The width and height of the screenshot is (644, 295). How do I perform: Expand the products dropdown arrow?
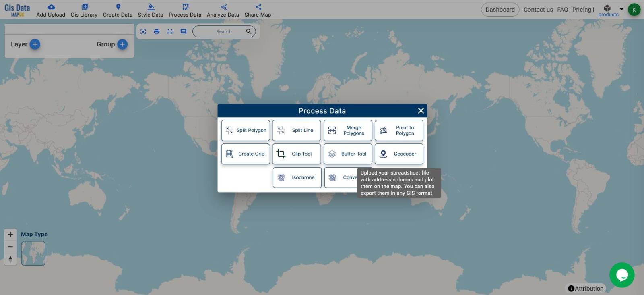pos(621,9)
